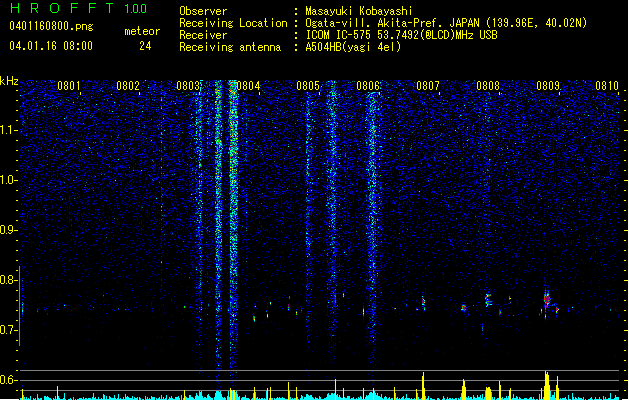
Task: Click the HROFFT 1.0.0 title text
Action: [79, 8]
